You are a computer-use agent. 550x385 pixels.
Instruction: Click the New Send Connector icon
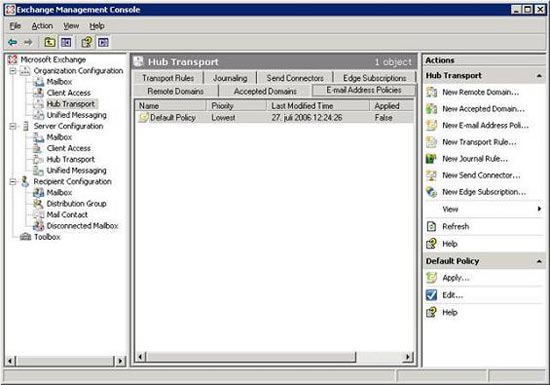point(431,175)
